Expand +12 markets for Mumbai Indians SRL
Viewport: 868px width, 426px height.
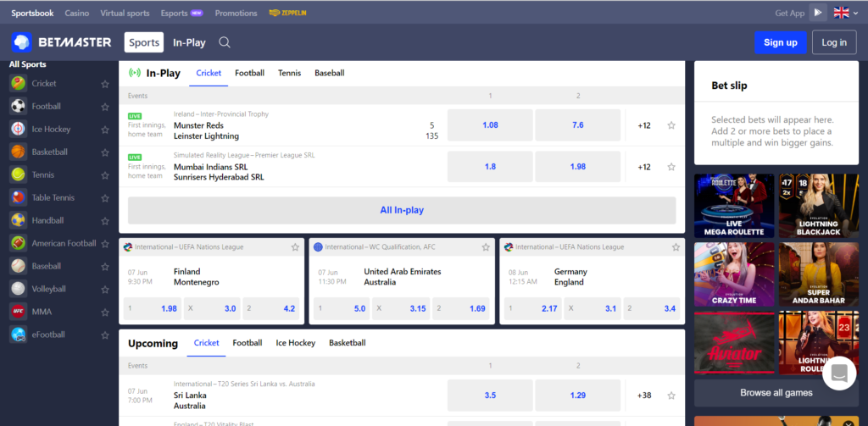point(644,167)
